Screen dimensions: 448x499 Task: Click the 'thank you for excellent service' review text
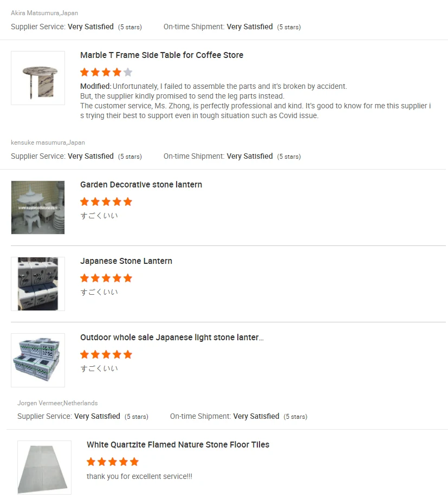point(139,477)
